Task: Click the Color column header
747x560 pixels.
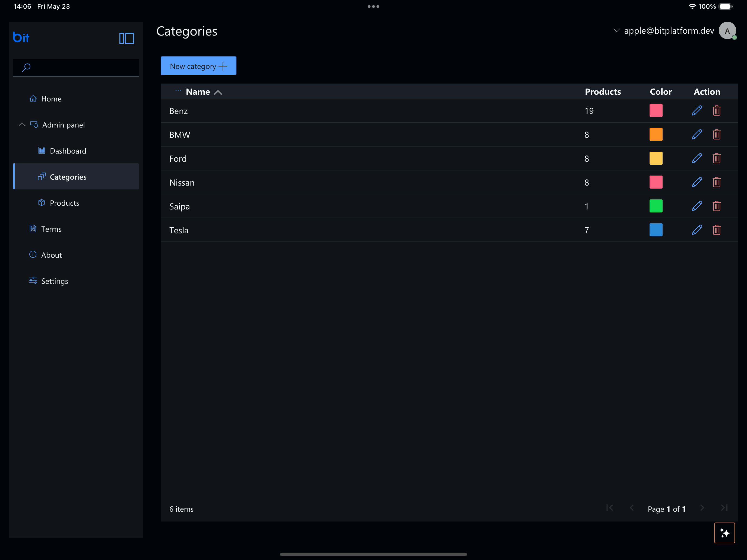Action: coord(661,92)
